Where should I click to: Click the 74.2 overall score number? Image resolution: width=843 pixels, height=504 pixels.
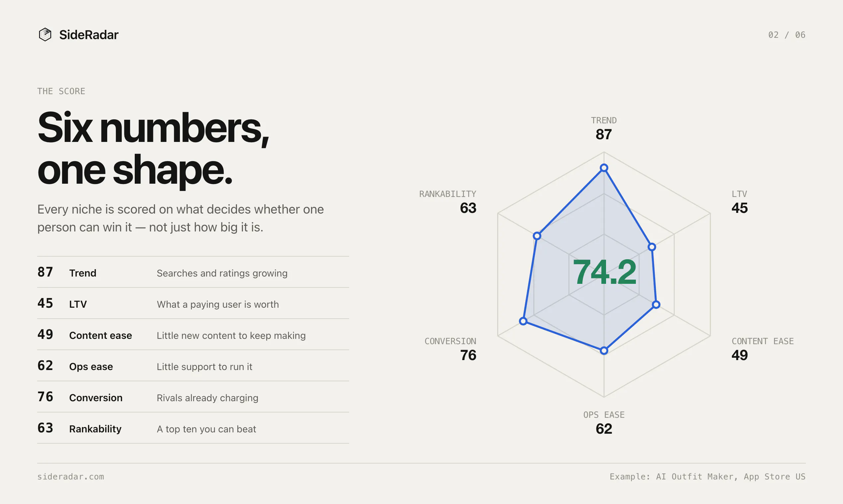604,272
